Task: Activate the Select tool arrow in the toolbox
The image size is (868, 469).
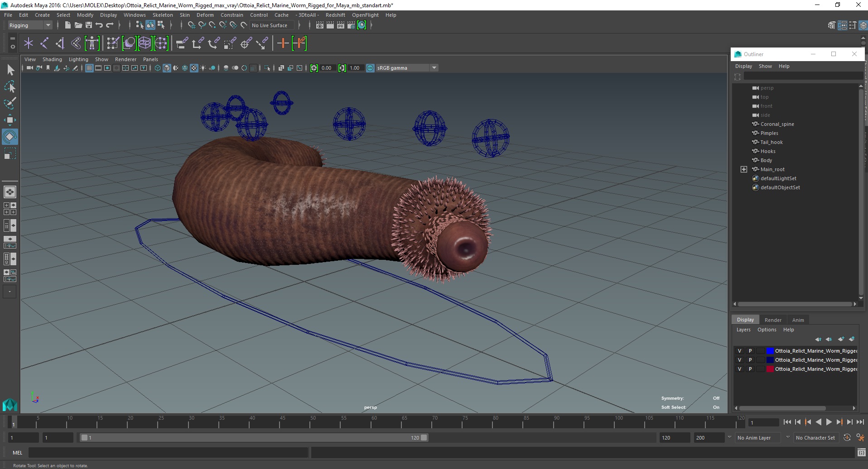Action: [x=10, y=70]
